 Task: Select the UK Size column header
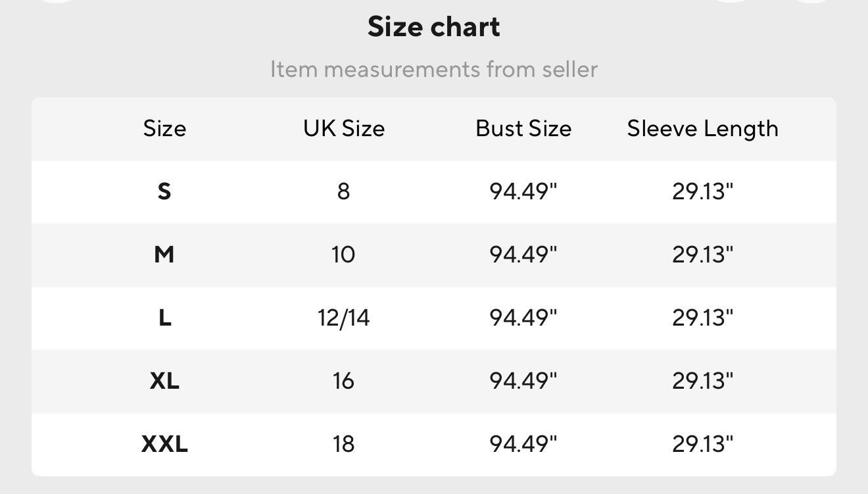344,128
